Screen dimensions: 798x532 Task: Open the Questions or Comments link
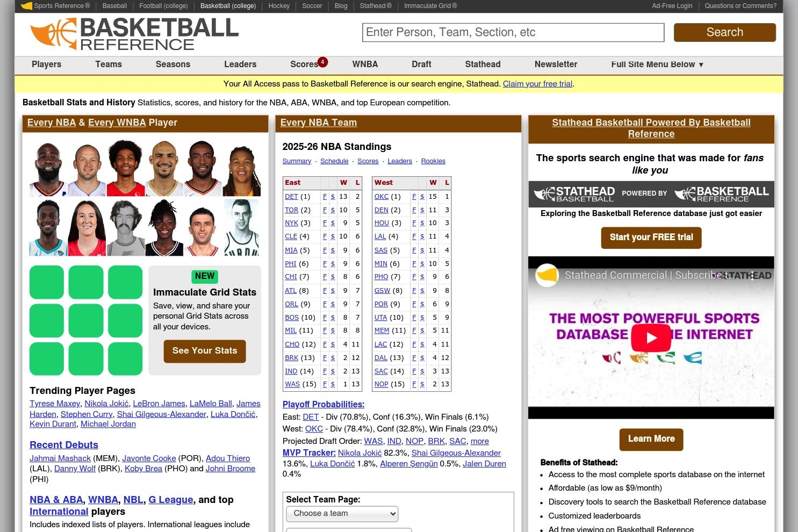(741, 6)
